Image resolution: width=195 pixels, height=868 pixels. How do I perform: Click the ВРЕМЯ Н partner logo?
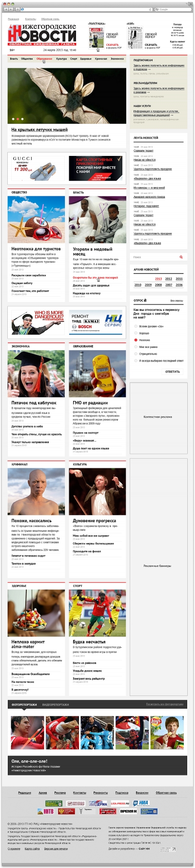pyautogui.click(x=128, y=811)
